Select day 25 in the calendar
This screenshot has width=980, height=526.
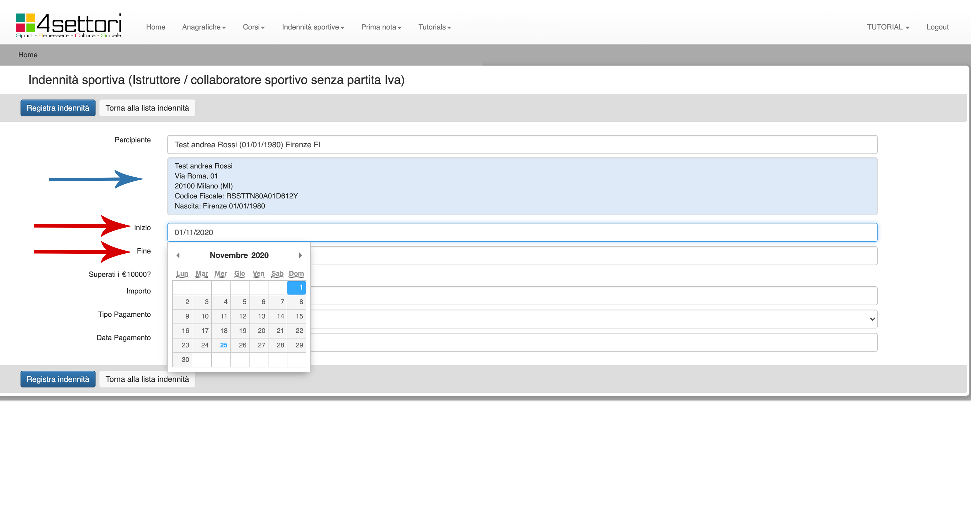(223, 345)
